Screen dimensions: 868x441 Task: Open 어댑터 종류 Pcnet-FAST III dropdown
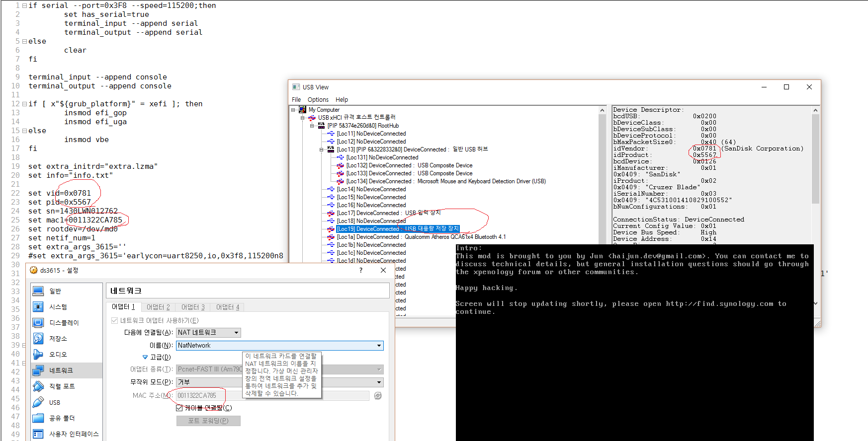click(x=280, y=369)
